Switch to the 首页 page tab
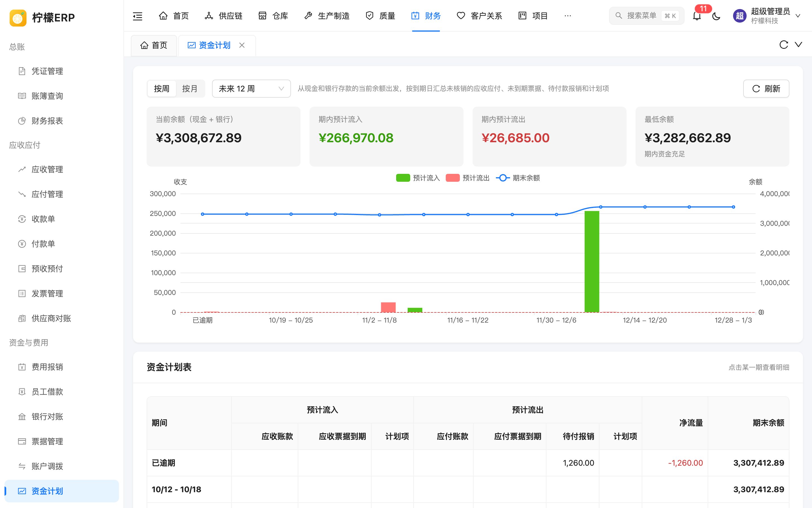Viewport: 812px width, 508px height. click(x=154, y=45)
